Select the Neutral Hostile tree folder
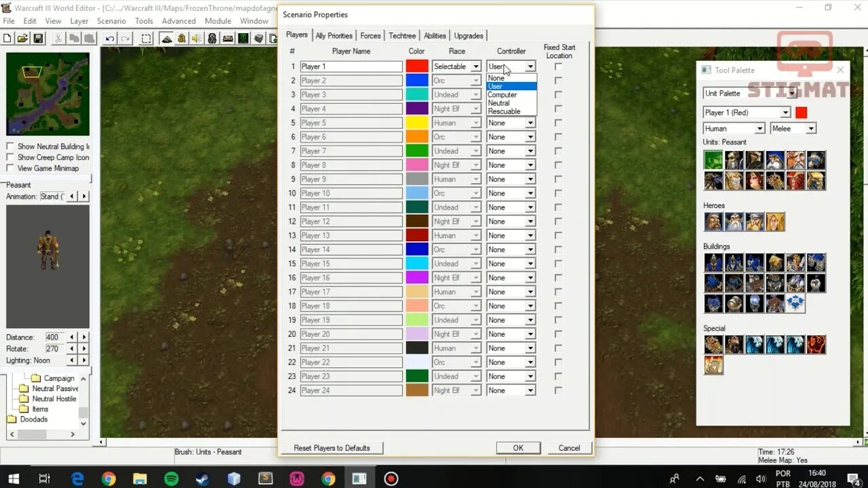This screenshot has height=488, width=868. pos(48,399)
